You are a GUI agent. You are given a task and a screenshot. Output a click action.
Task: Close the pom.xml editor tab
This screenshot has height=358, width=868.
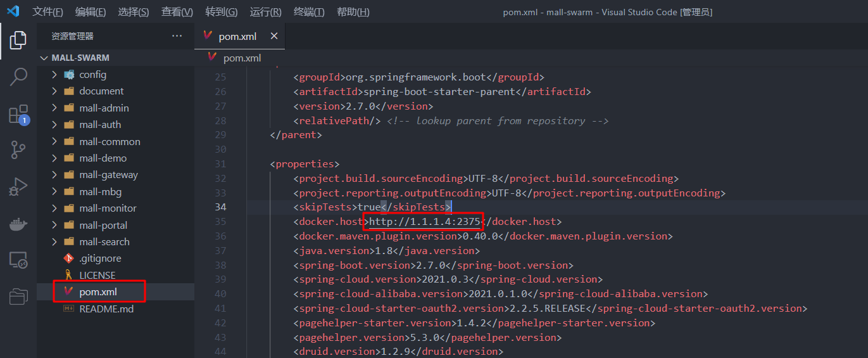(x=274, y=36)
